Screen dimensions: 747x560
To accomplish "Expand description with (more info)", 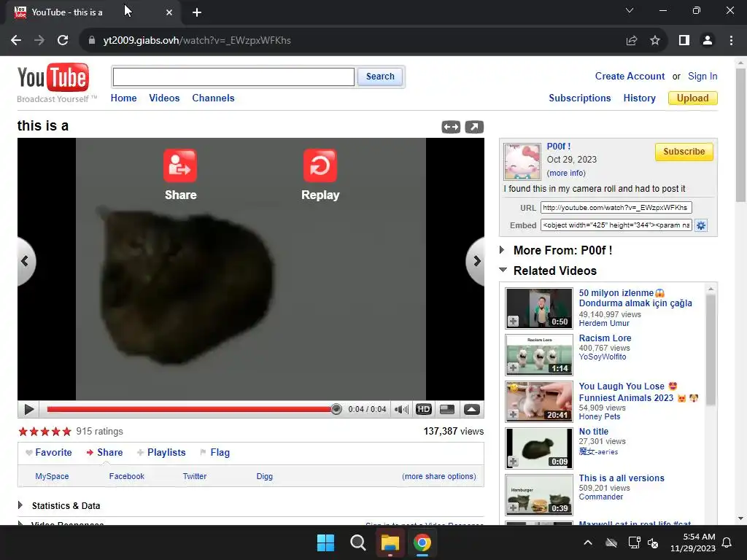I will (566, 174).
